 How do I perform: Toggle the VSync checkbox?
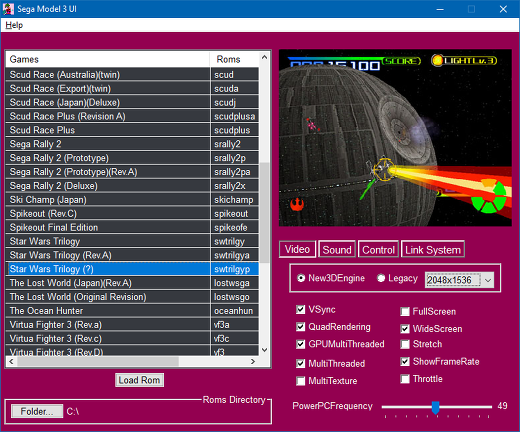tap(300, 309)
